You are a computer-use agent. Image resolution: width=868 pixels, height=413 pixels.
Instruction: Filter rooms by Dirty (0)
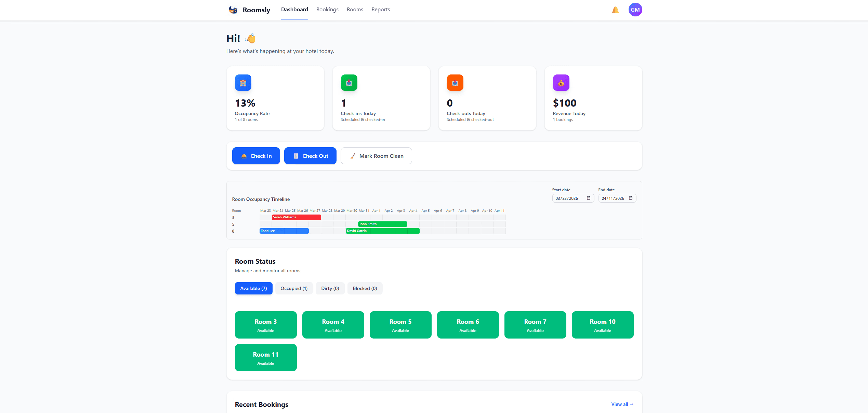330,288
